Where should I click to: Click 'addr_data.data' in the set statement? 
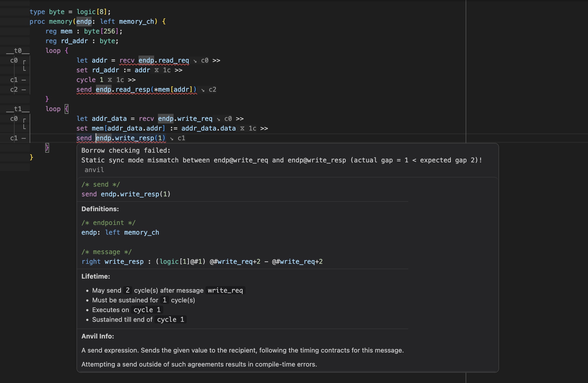pyautogui.click(x=209, y=128)
